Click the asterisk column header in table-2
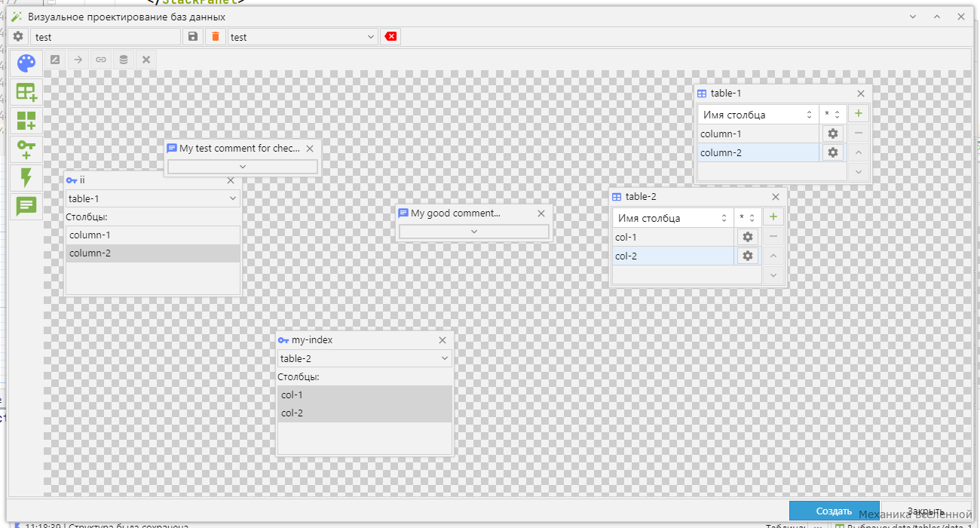Screen dimensions: 980x528 [x=747, y=218]
